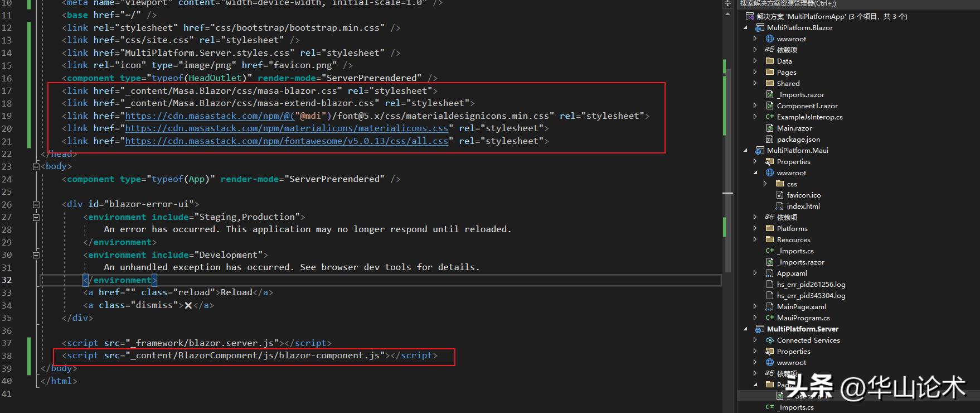Click the hs_err_pid261256.log file icon
The height and width of the screenshot is (413, 980).
pyautogui.click(x=770, y=284)
